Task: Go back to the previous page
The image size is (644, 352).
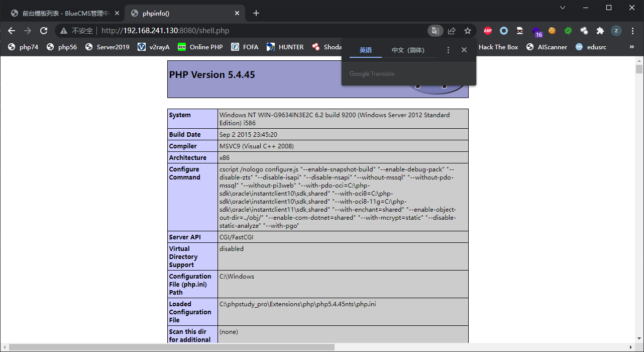Action: tap(12, 31)
